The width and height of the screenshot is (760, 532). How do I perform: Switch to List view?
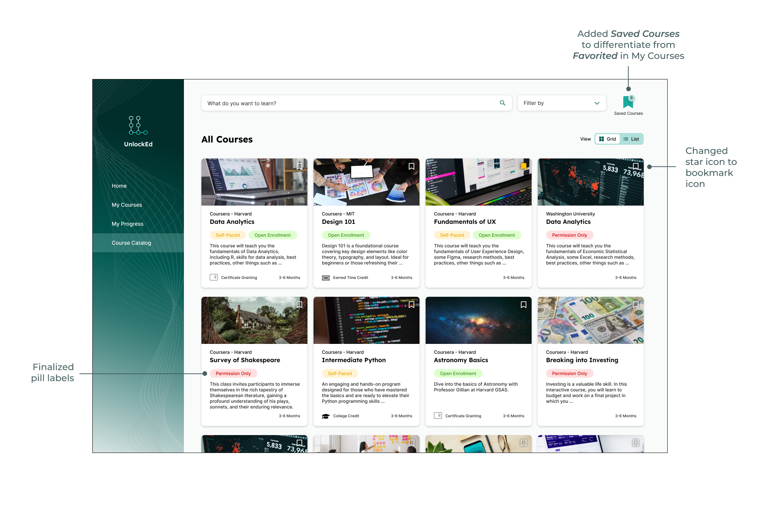click(x=631, y=139)
